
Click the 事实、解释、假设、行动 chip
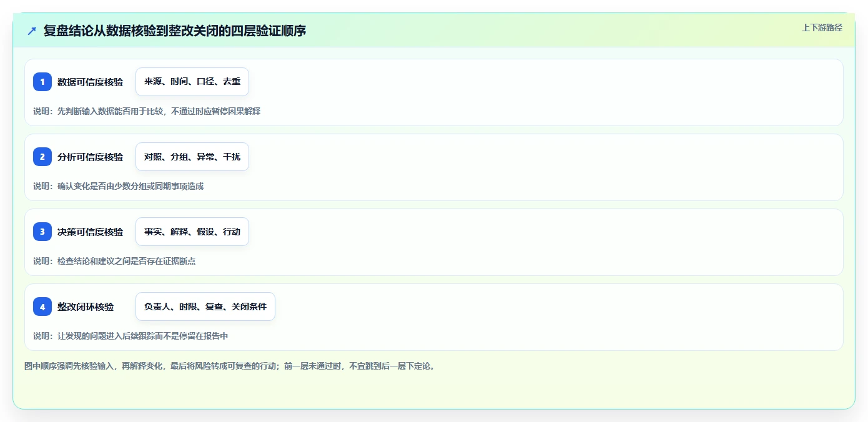tap(192, 232)
